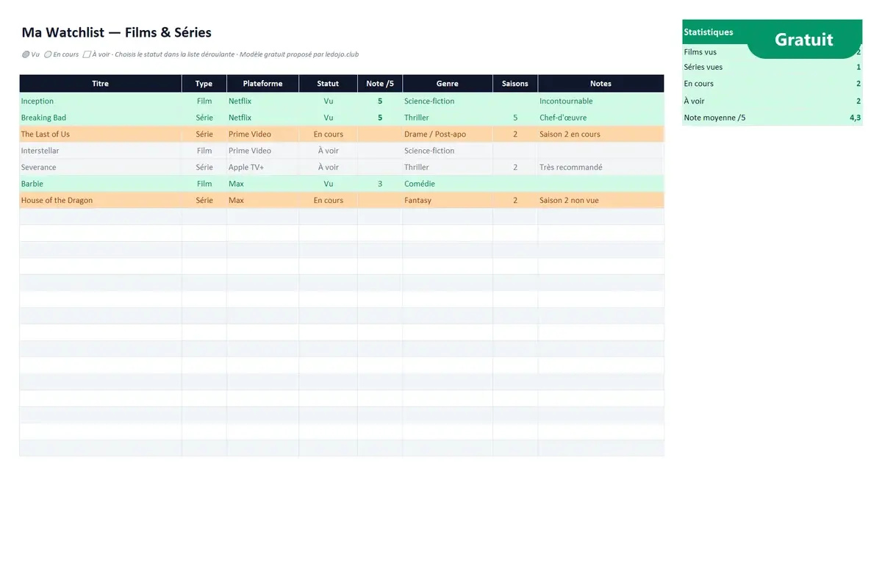Select the "Fantasy" genre cell
Image resolution: width=882 pixels, height=588 pixels.
(448, 200)
